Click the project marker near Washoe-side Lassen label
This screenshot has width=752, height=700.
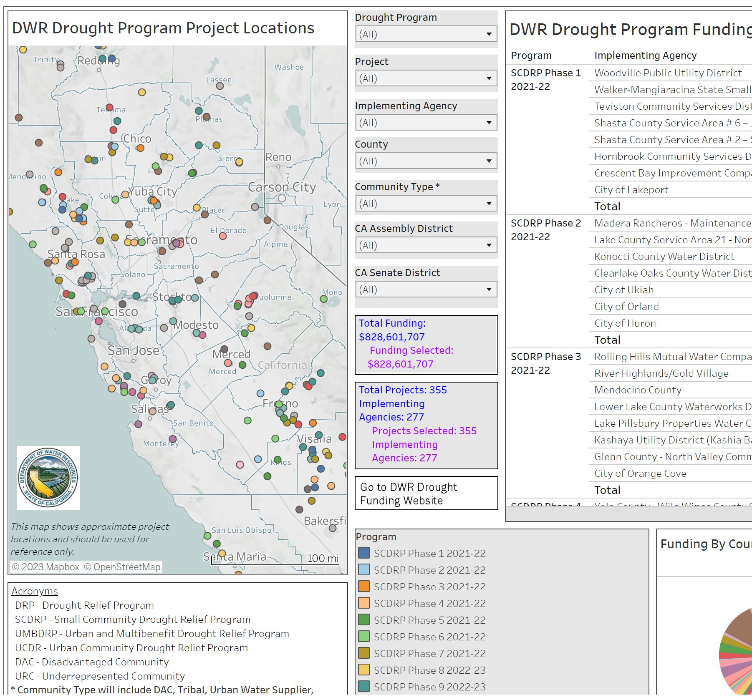click(x=220, y=86)
